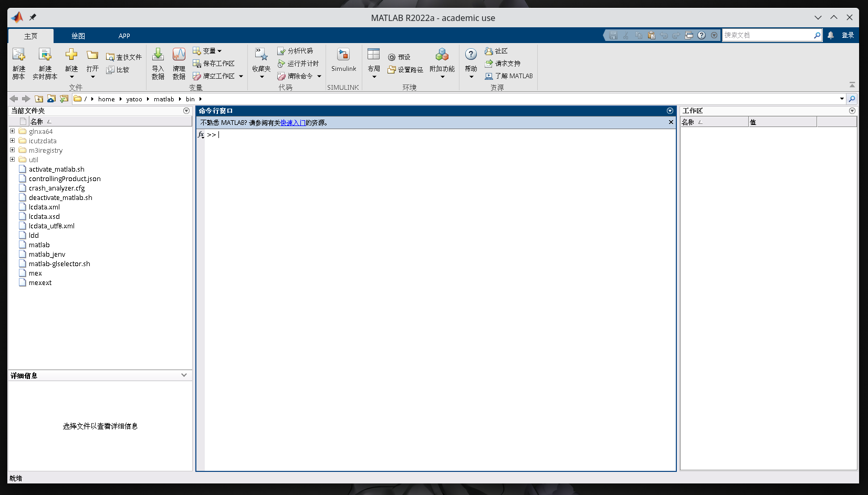Select the file activate_matlab.sh
This screenshot has height=495, width=868.
[x=56, y=170]
